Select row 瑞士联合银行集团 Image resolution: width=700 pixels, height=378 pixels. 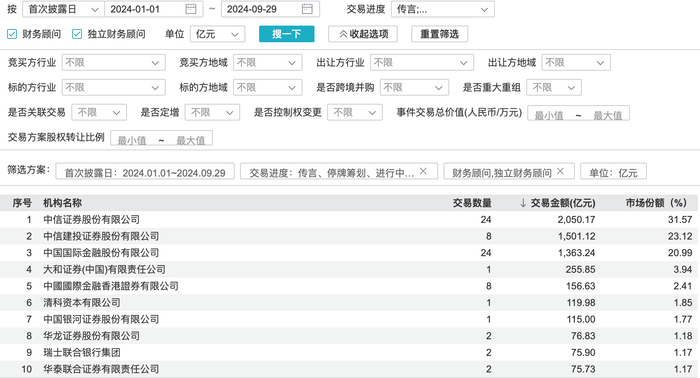pos(350,353)
